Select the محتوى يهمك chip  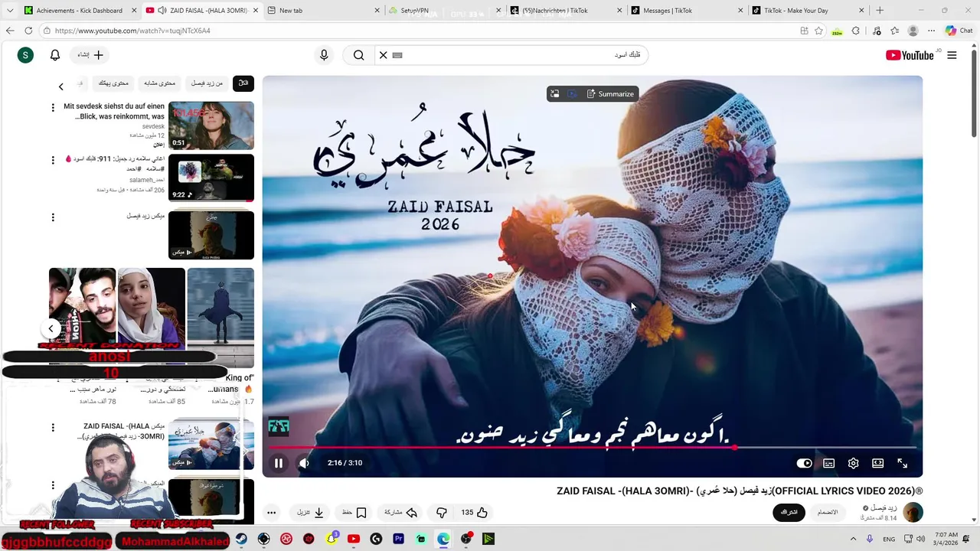pos(113,83)
